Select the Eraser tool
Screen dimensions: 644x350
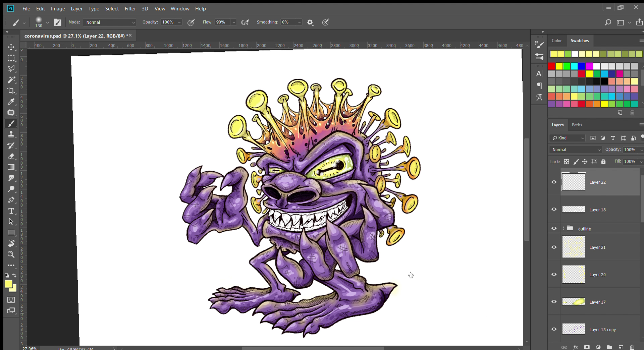point(11,156)
